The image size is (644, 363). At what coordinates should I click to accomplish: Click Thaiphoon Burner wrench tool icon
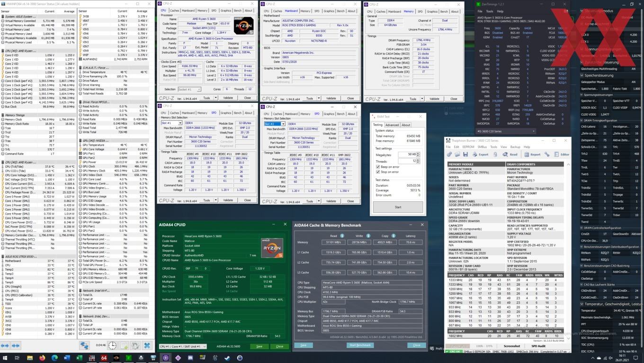pyautogui.click(x=547, y=154)
